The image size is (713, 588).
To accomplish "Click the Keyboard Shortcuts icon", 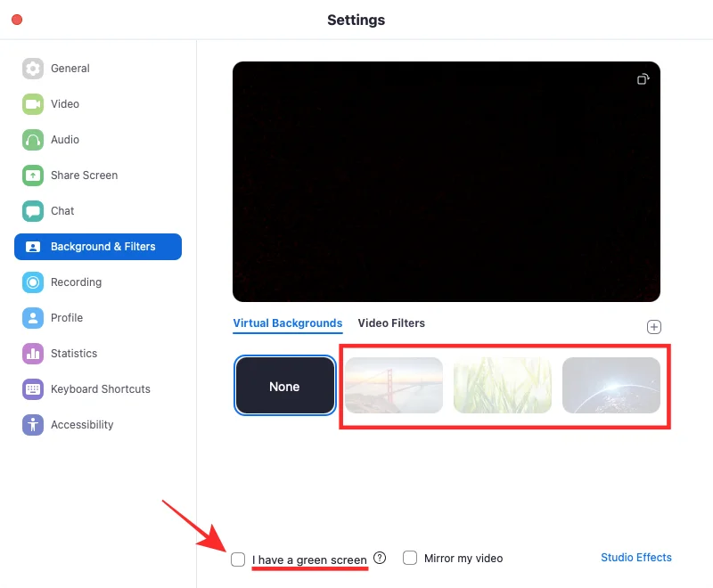I will coord(33,389).
